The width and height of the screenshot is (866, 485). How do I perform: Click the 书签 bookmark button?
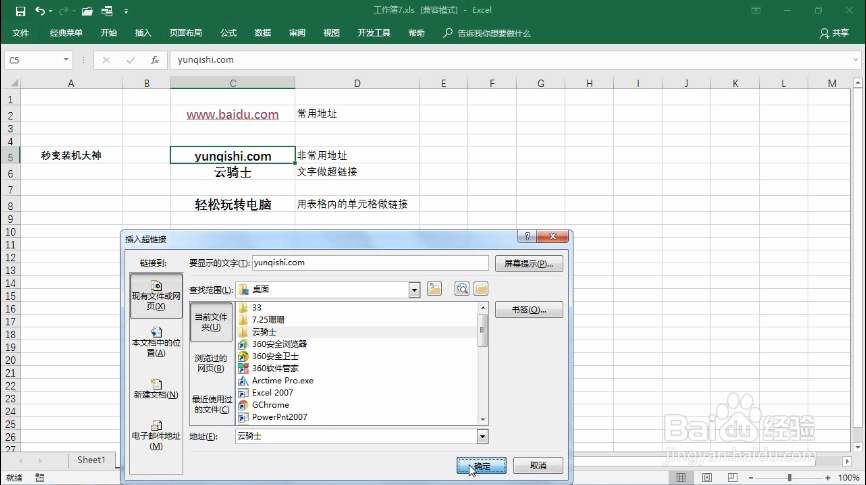click(x=529, y=309)
